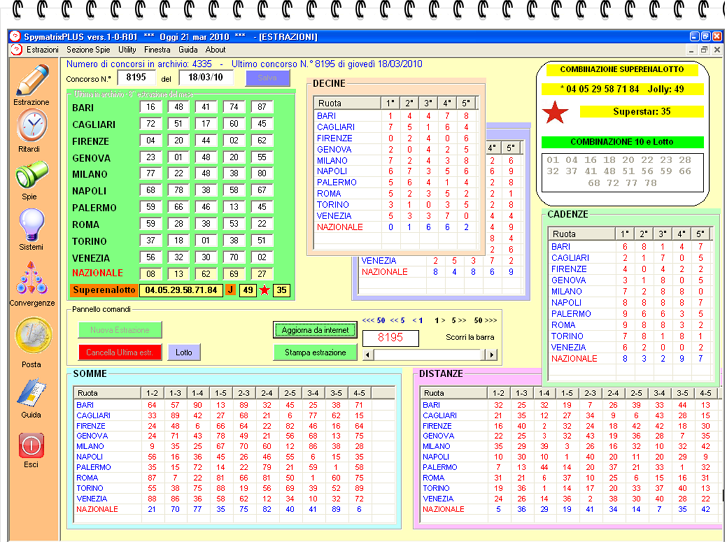This screenshot has height=542, width=727.
Task: Select the VENEZIA row in CADENZE table
Action: (x=631, y=347)
